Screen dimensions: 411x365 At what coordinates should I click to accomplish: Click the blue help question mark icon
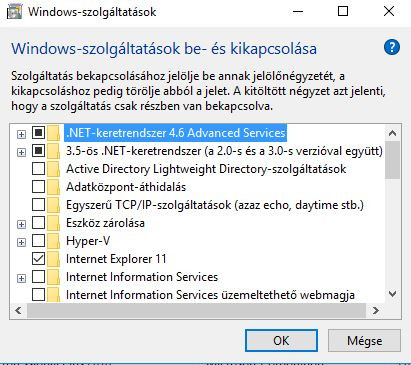[392, 48]
